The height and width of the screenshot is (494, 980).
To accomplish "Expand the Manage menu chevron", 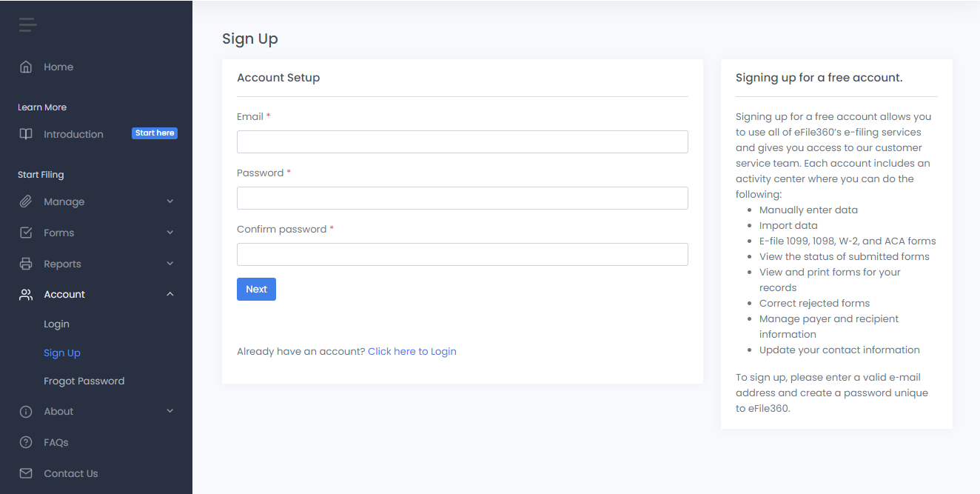I will click(x=170, y=201).
